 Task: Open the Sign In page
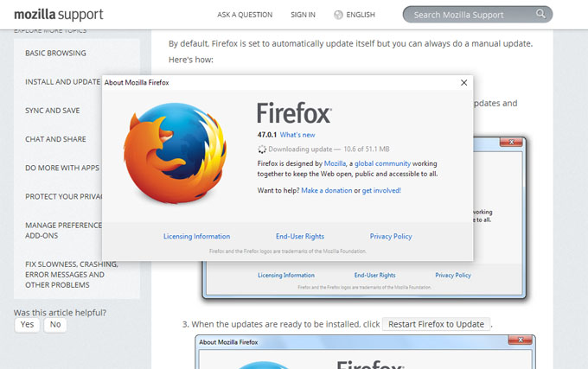coord(303,15)
